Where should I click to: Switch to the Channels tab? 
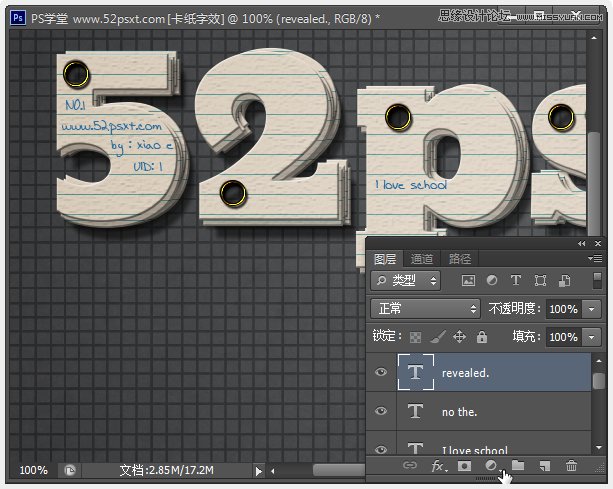(x=421, y=259)
